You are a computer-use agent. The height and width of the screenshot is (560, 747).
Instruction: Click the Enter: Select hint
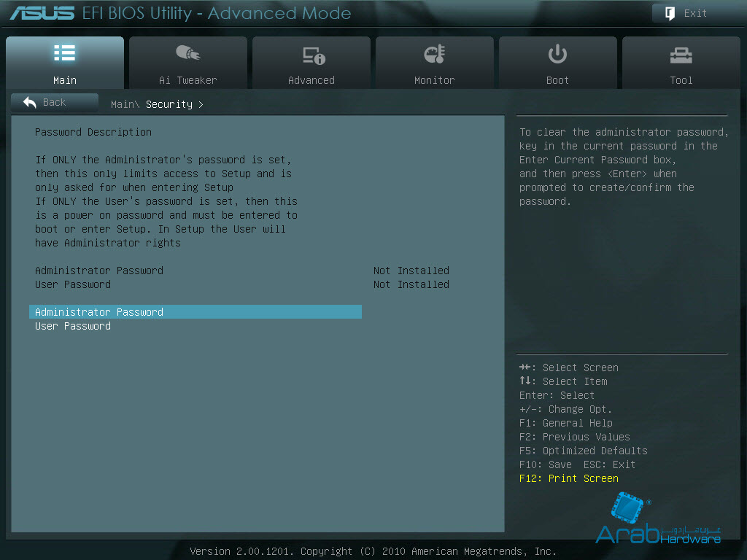[x=557, y=395]
